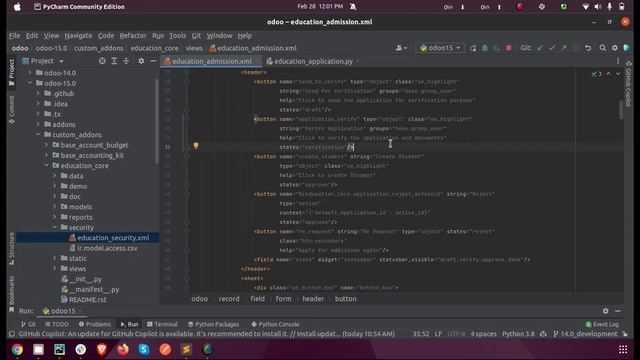Screen dimensions: 640x360
Task: Expand the odoo-14.0 folder
Action: click(29, 73)
